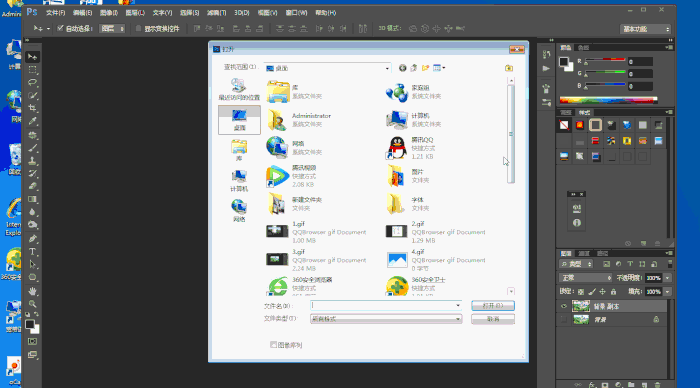700x388 pixels.
Task: Open the 3D(D) menu
Action: coord(242,13)
